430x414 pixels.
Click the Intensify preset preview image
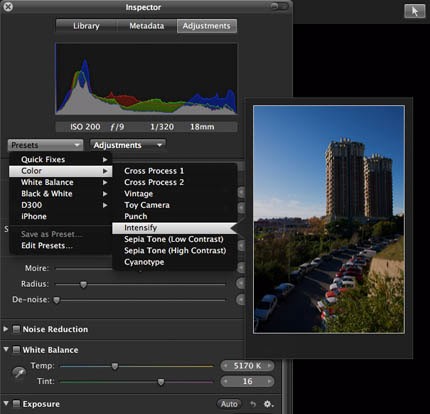coord(329,219)
